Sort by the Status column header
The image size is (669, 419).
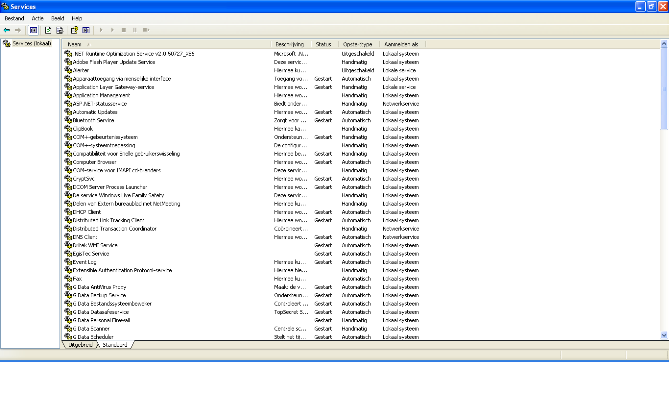pos(325,44)
